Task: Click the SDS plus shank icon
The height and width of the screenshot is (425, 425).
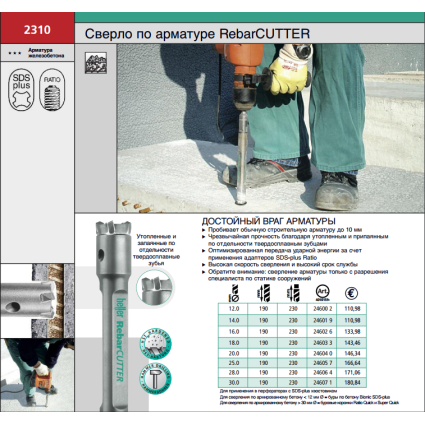Action: click(22, 90)
